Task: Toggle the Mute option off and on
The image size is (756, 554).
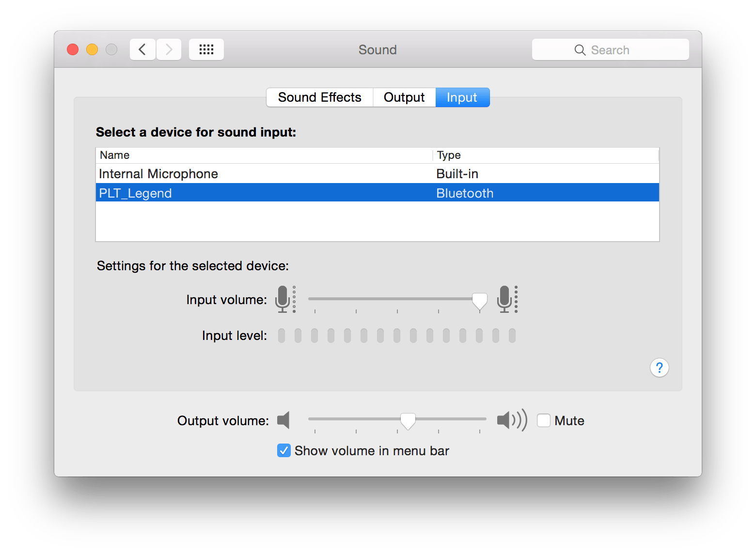Action: click(543, 420)
